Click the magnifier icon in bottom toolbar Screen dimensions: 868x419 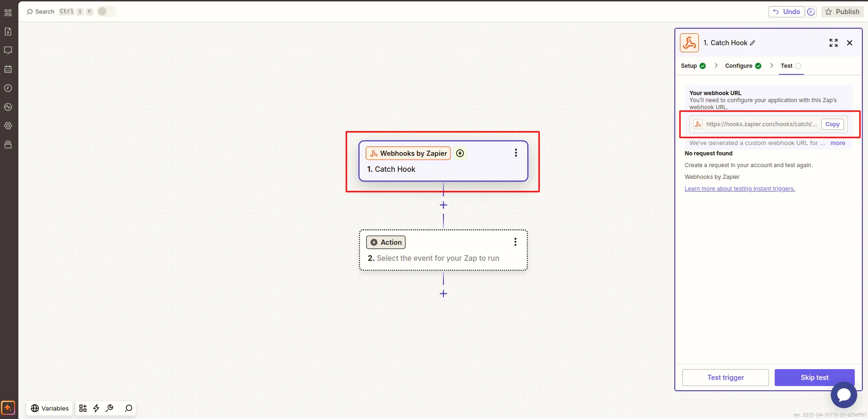tap(129, 408)
